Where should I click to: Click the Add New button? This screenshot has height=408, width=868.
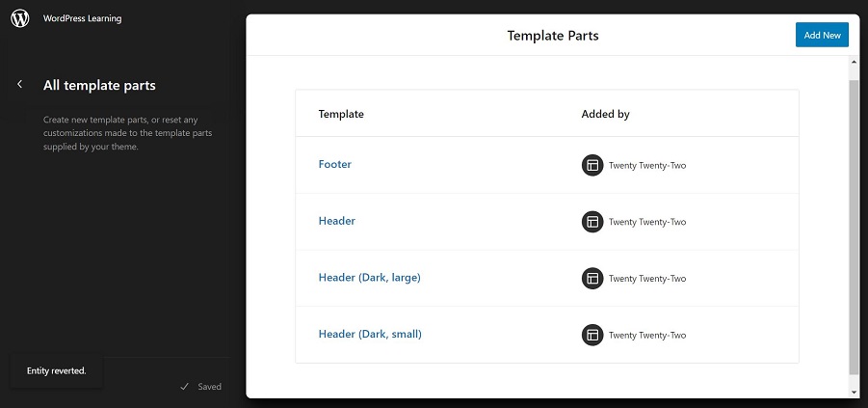822,35
